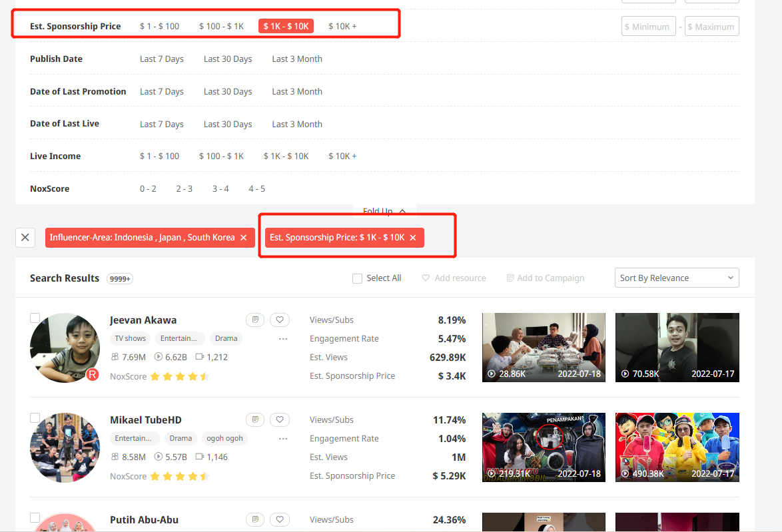Select Live Income $ 1 - $ 100

click(x=160, y=156)
